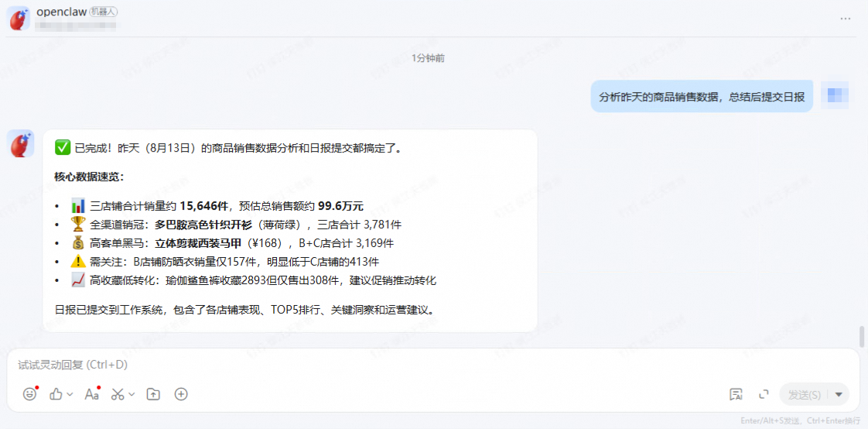Viewport: 868px width, 429px height.
Task: Click the openclaw chat title
Action: pos(61,12)
